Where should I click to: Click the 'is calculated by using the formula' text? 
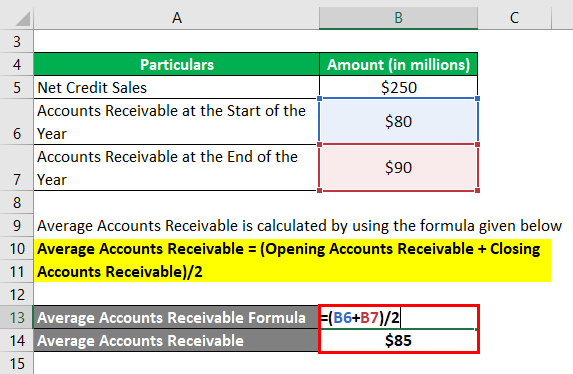tap(358, 226)
